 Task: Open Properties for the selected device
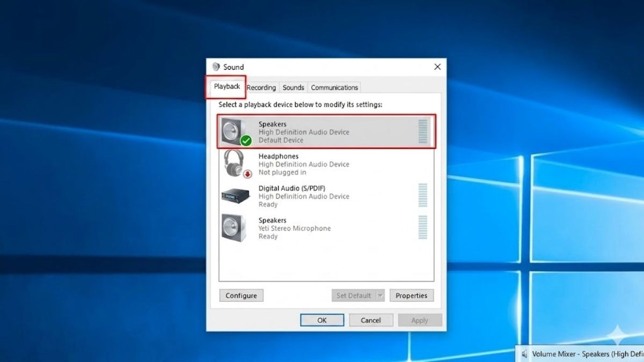pyautogui.click(x=412, y=295)
